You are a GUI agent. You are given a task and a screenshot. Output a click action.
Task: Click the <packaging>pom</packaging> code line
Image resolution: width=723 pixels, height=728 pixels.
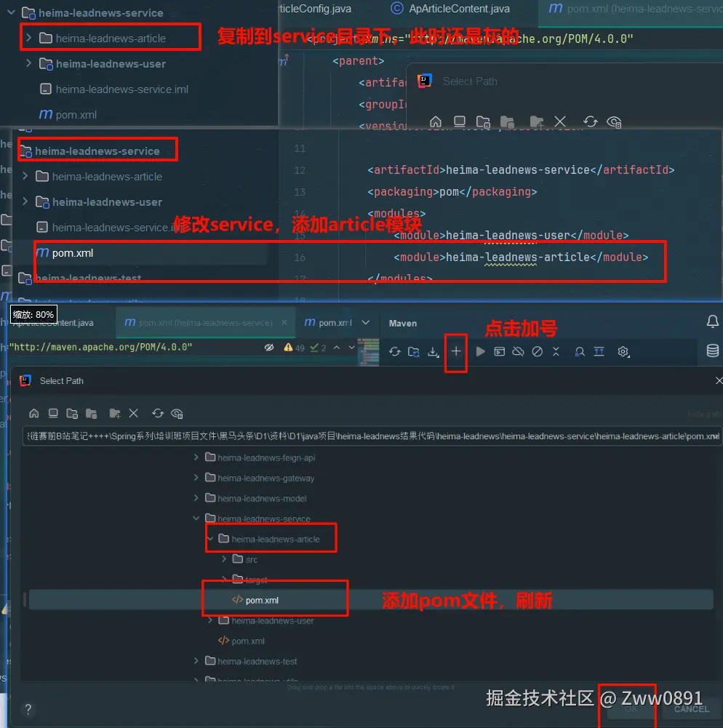(x=452, y=192)
